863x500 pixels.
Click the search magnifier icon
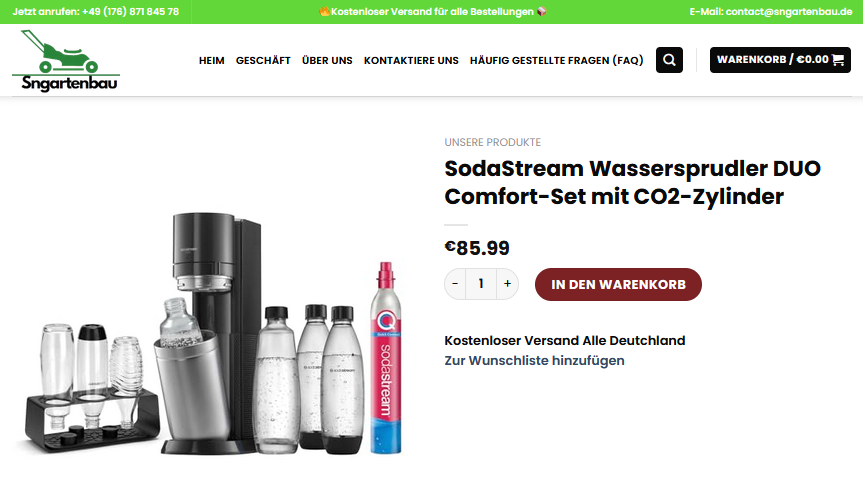669,60
